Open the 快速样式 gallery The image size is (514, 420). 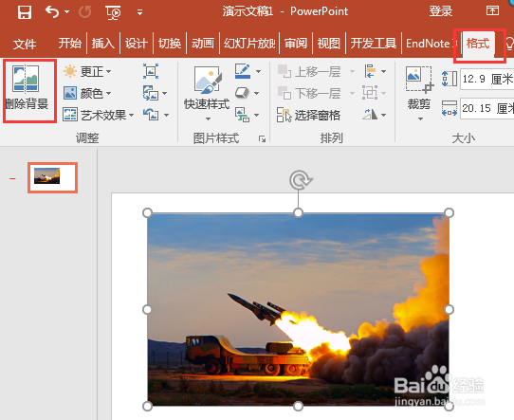(x=207, y=92)
